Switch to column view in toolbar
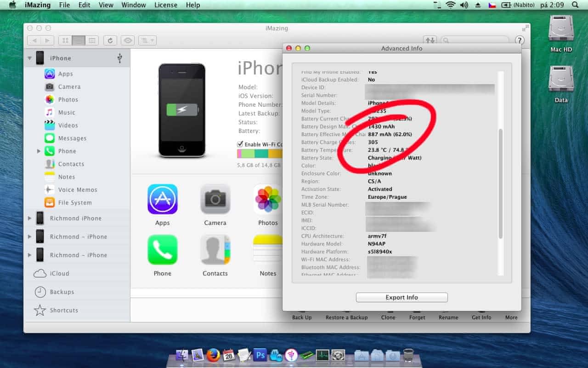Image resolution: width=588 pixels, height=368 pixels. 92,40
